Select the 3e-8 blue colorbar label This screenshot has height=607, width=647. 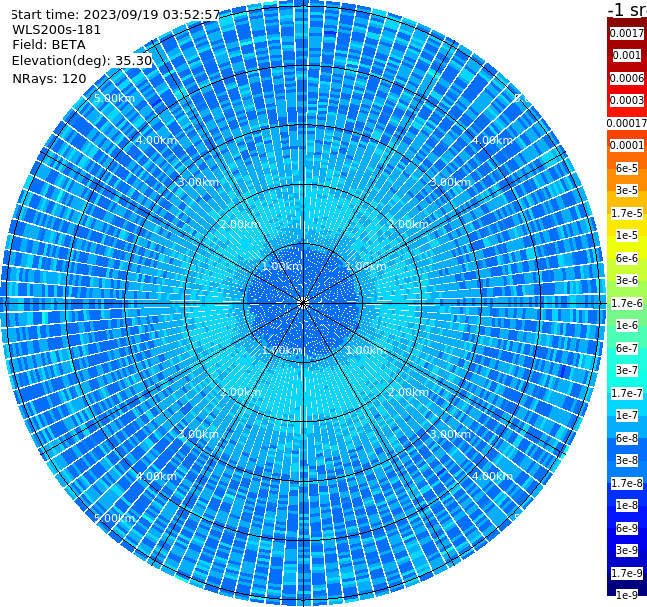627,461
